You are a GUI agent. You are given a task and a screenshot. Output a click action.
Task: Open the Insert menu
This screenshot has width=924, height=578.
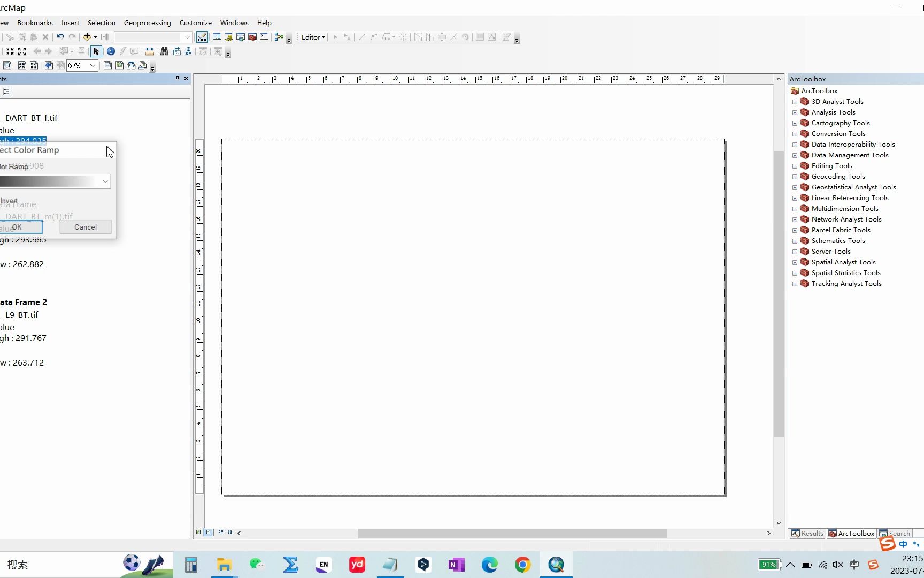tap(70, 22)
